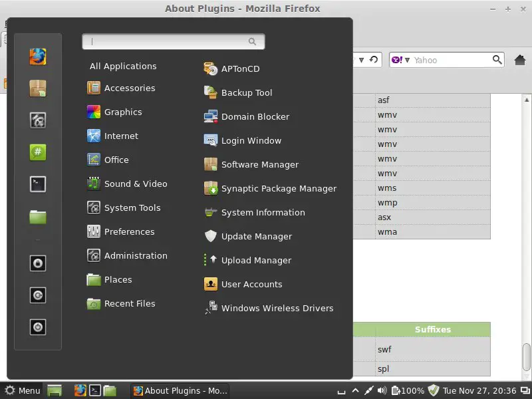Open the volume control in the tray
Viewport: 532px width, 399px height.
tap(382, 391)
